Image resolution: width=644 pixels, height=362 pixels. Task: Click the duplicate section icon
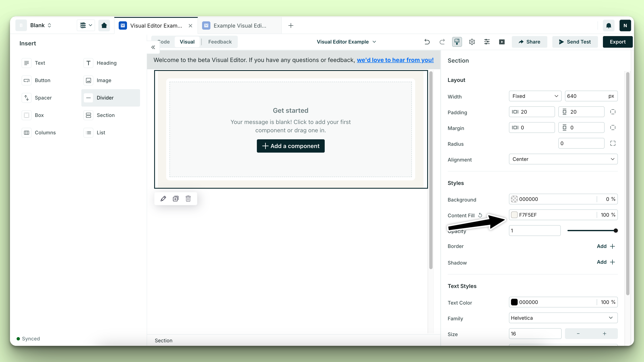click(176, 199)
